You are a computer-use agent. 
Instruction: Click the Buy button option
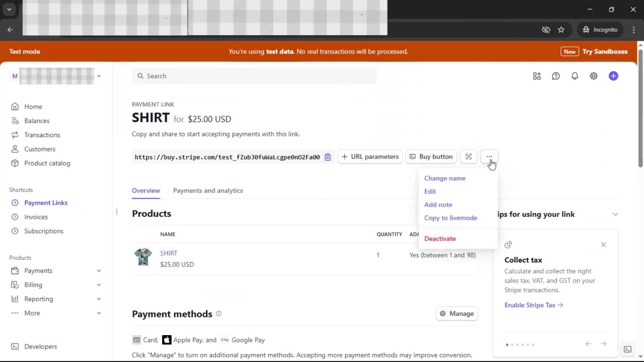pyautogui.click(x=431, y=157)
